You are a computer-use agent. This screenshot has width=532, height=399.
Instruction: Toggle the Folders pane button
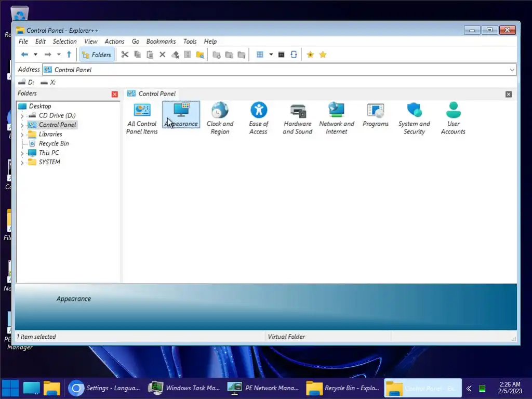[x=97, y=55]
